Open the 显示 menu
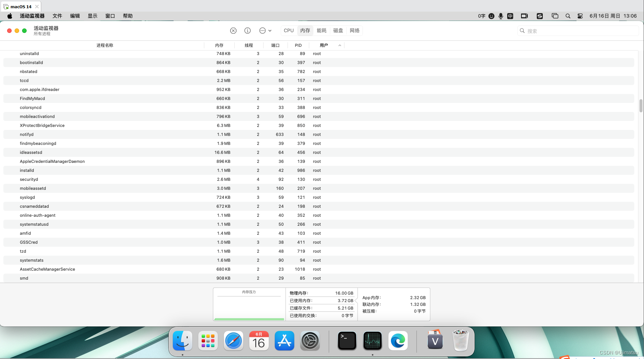Screen dimensions: 644x359 pos(93,16)
